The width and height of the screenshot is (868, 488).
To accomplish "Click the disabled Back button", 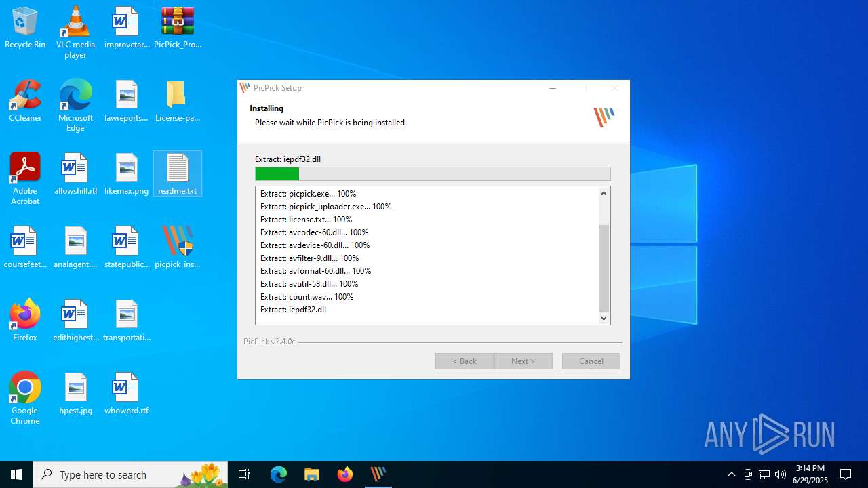I will [x=465, y=361].
